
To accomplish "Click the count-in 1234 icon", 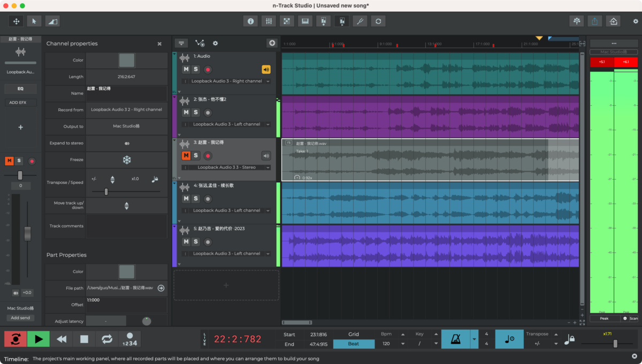I will tap(129, 339).
